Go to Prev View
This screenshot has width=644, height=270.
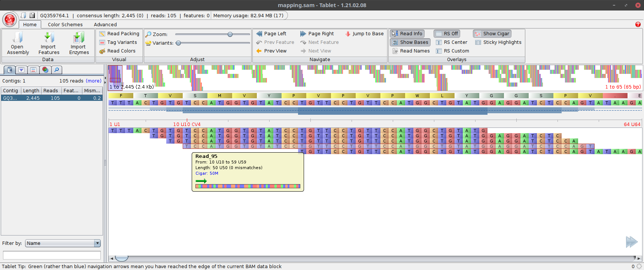pos(271,51)
